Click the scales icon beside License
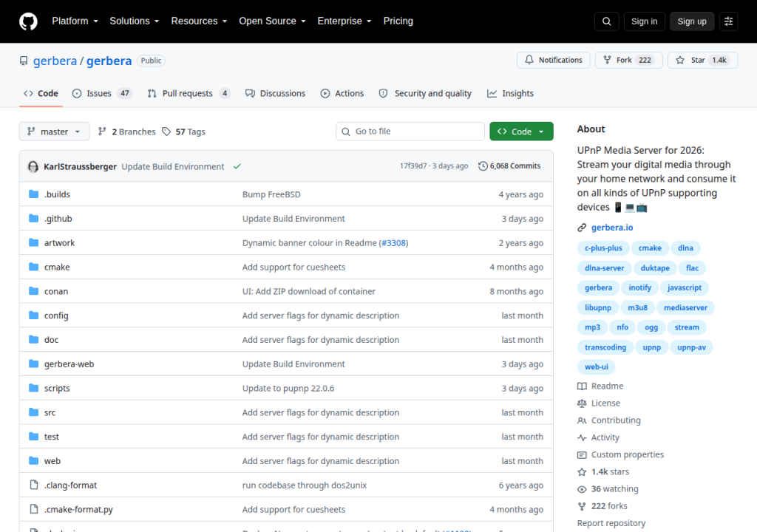Viewport: 757px width, 532px height. 582,403
